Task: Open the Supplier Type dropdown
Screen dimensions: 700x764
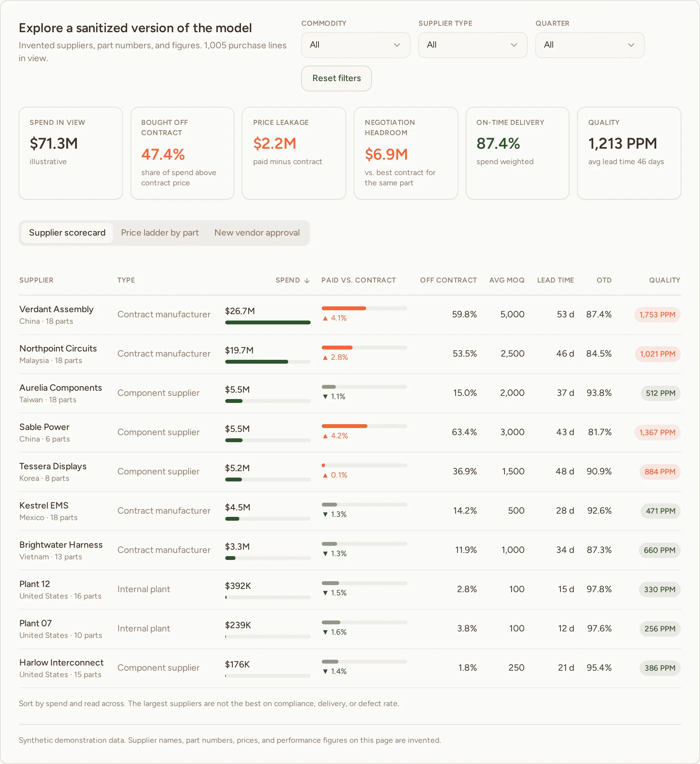Action: click(472, 45)
